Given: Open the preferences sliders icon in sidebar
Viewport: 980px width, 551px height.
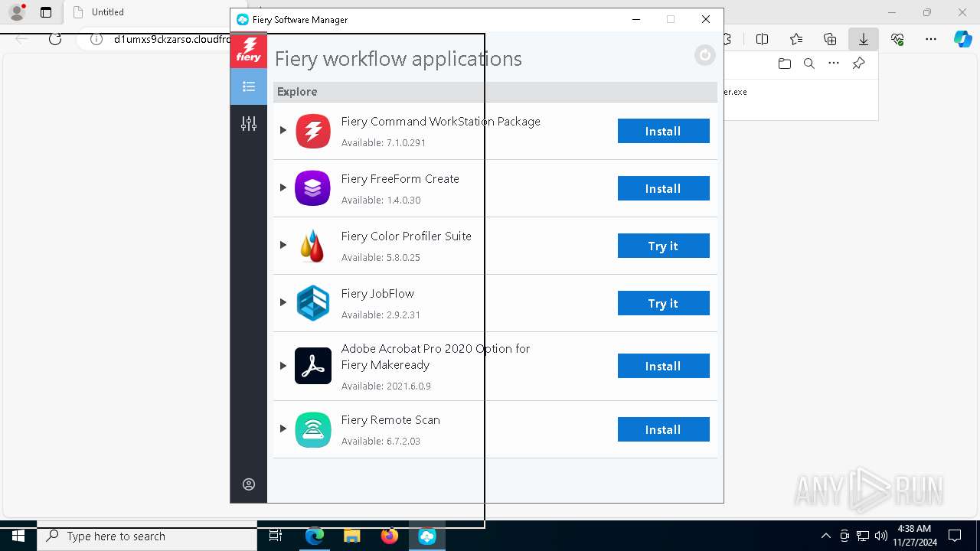Looking at the screenshot, I should (249, 123).
